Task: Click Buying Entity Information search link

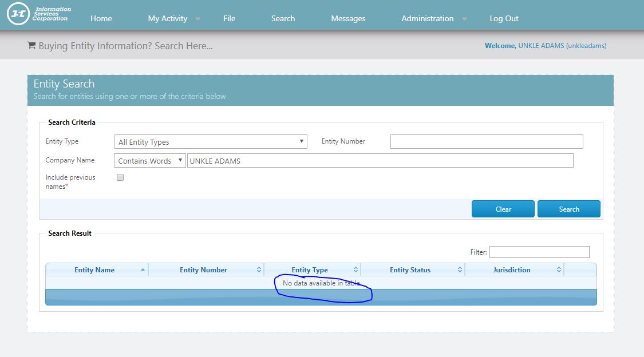Action: pos(126,46)
